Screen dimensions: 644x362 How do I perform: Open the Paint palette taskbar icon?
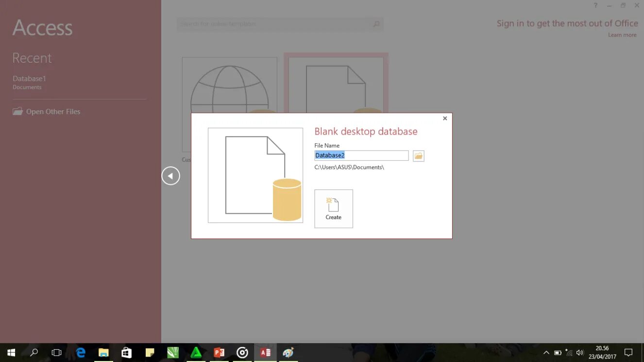(288, 352)
